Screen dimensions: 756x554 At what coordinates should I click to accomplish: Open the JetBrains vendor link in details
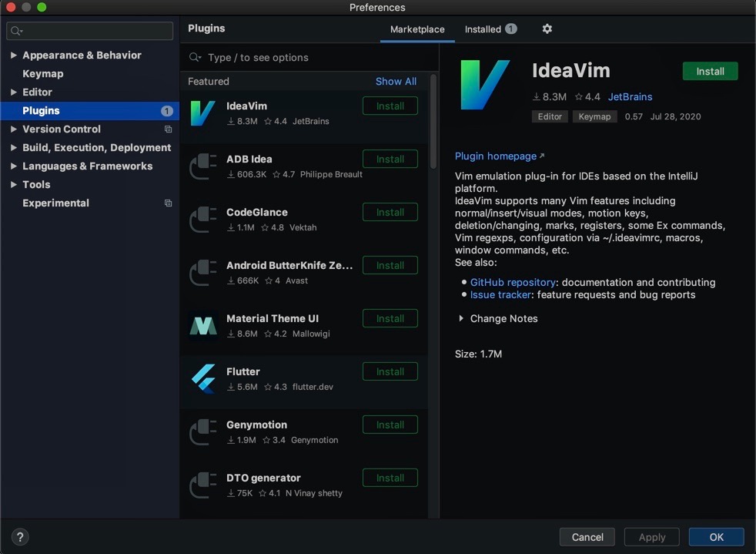coord(630,97)
